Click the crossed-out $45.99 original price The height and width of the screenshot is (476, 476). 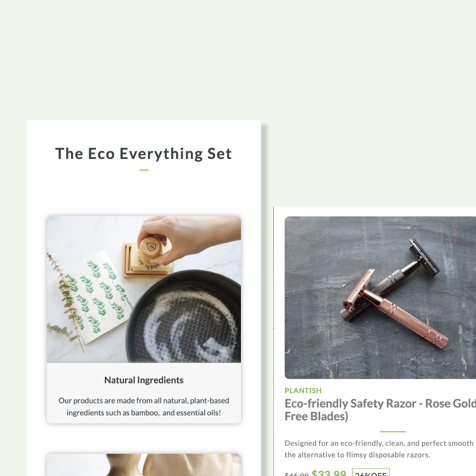click(296, 474)
